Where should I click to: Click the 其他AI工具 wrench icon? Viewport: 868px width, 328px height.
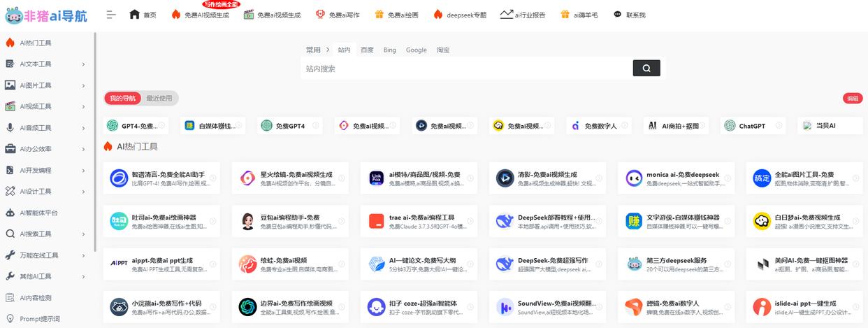coord(10,276)
